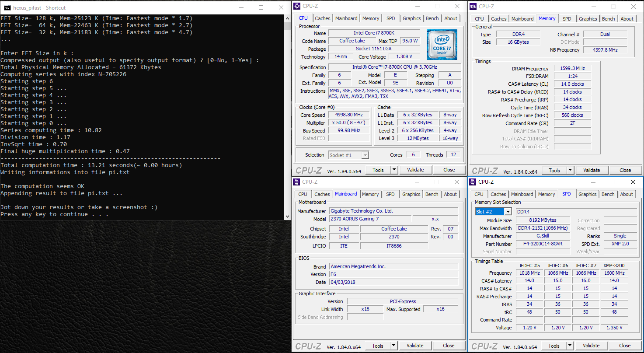Screen dimensions: 644x353
Task: Click the Core Speed 4998.80 MHz field
Action: 348,115
